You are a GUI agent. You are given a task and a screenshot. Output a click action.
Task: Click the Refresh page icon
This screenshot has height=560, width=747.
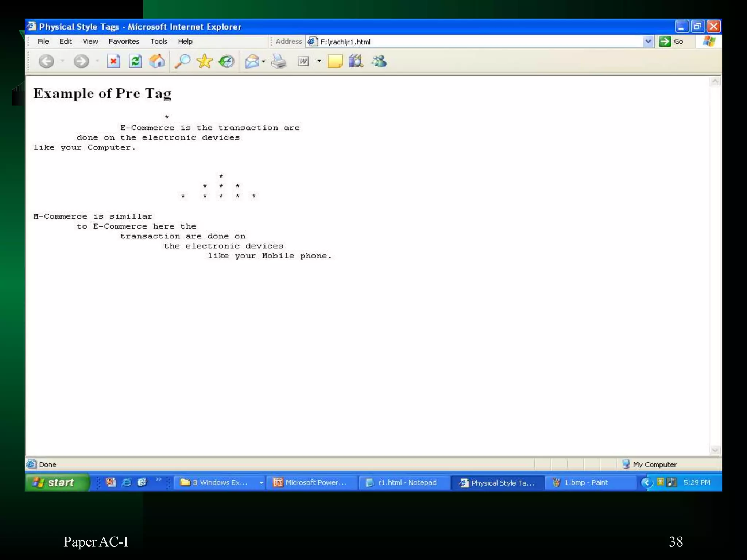(x=135, y=61)
